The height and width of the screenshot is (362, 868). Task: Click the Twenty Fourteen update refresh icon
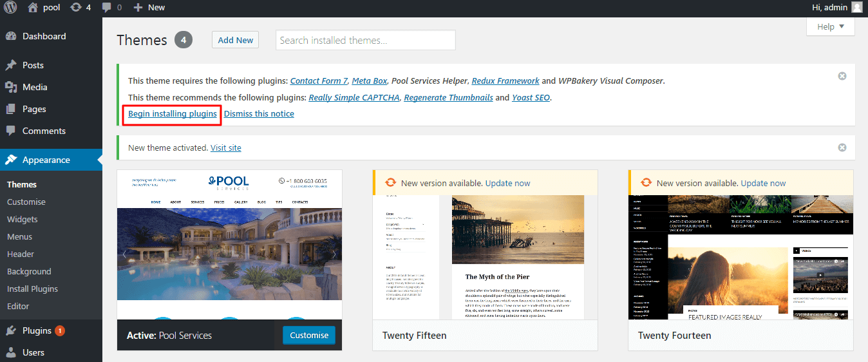click(x=646, y=183)
